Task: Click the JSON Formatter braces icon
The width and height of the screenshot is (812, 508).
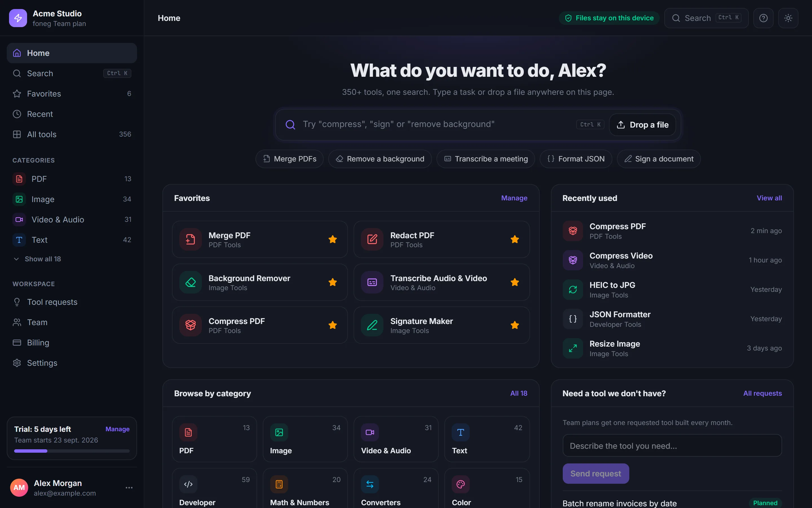Action: coord(573,319)
